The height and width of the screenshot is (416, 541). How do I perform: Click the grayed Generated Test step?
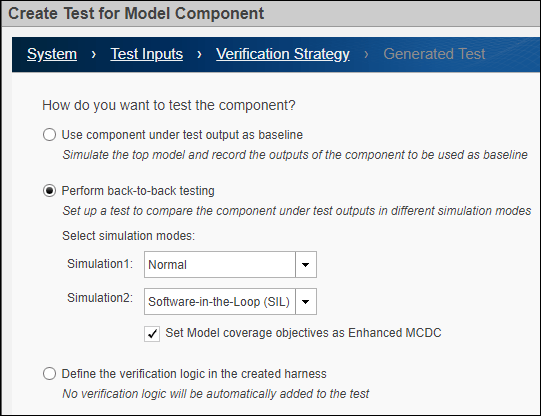[x=434, y=54]
